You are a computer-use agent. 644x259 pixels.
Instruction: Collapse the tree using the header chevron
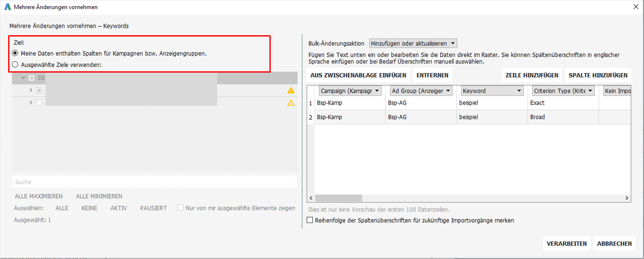[x=23, y=78]
